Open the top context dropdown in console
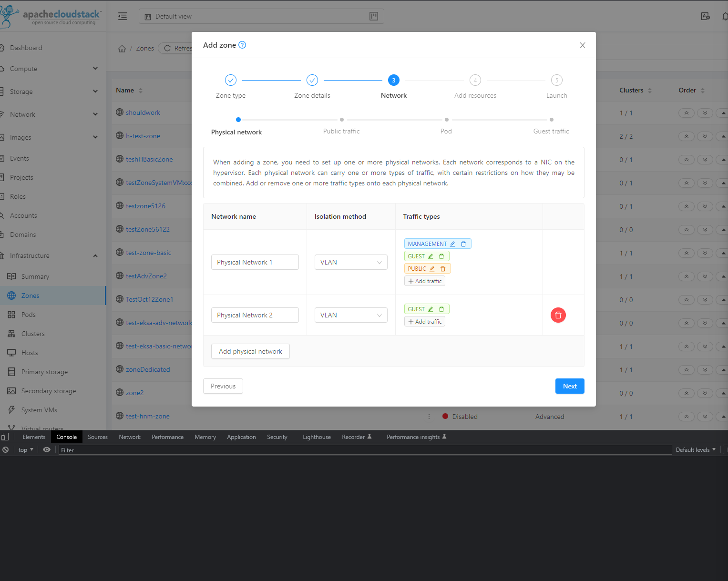Viewport: 728px width, 581px height. click(x=26, y=450)
